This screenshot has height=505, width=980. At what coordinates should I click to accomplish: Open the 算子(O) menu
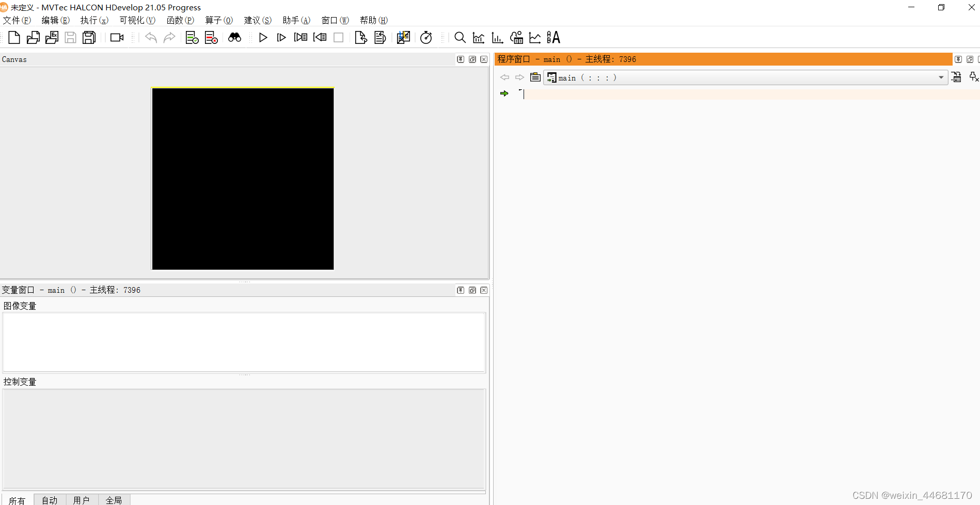point(219,20)
